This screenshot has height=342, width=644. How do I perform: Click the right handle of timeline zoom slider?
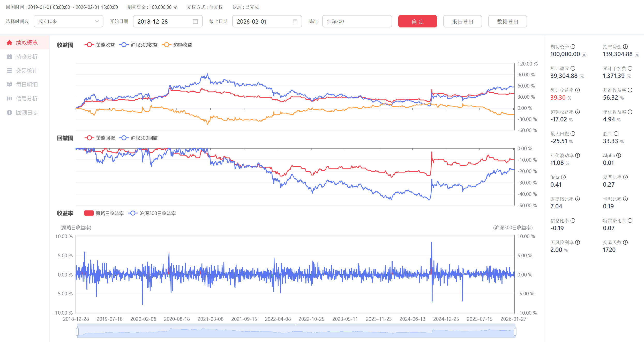(515, 332)
